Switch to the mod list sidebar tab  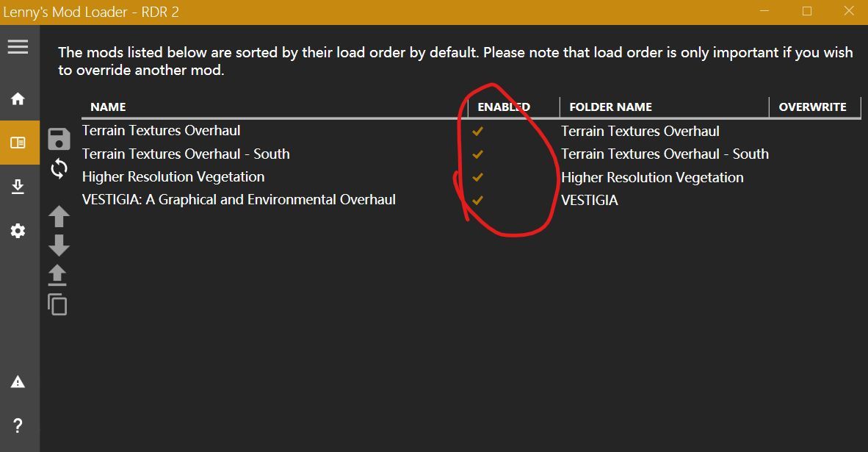coord(18,143)
